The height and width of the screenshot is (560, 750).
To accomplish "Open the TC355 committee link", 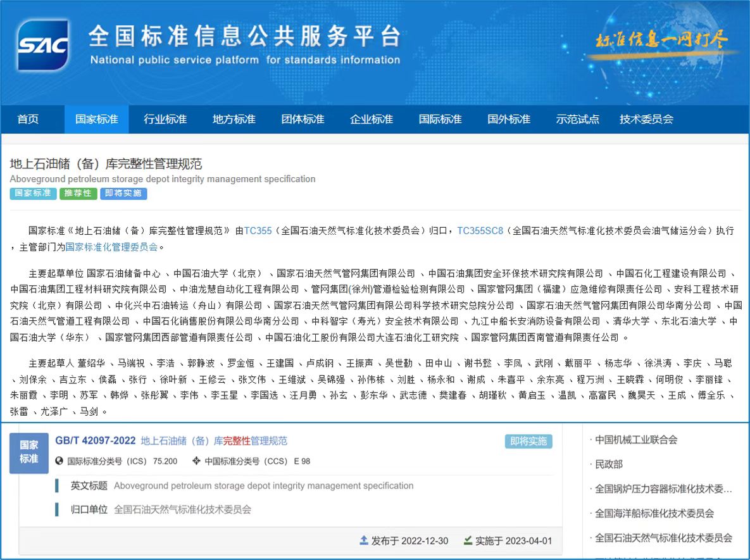I will [x=258, y=231].
